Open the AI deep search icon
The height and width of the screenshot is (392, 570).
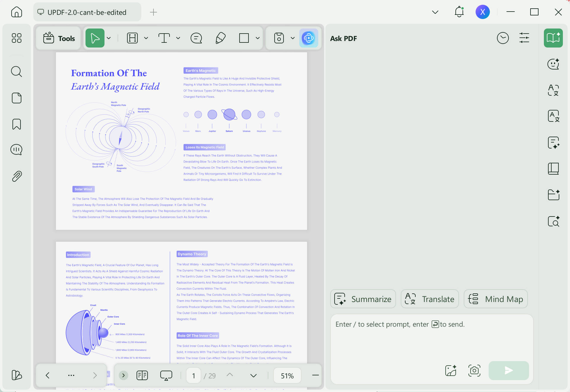pos(553,221)
